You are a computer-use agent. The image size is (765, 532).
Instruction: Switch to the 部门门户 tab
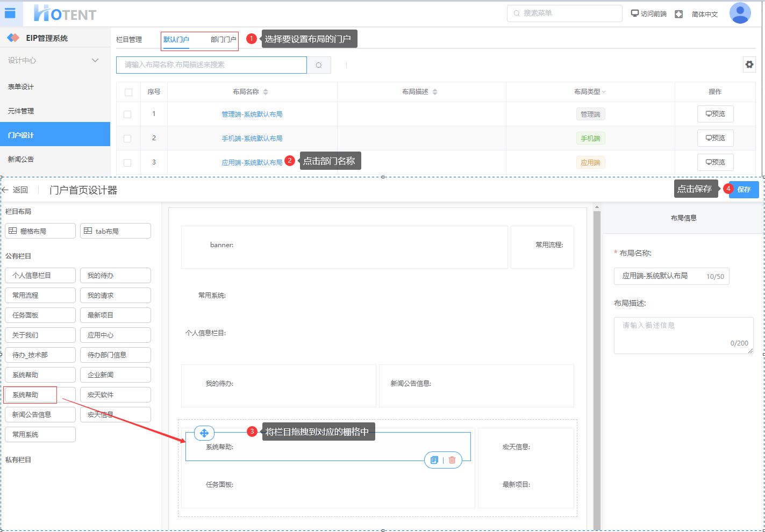(223, 40)
